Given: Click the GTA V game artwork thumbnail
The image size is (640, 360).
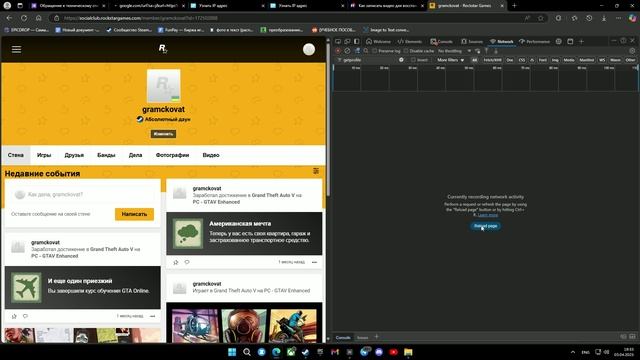Looking at the screenshot, I should pyautogui.click(x=244, y=326).
